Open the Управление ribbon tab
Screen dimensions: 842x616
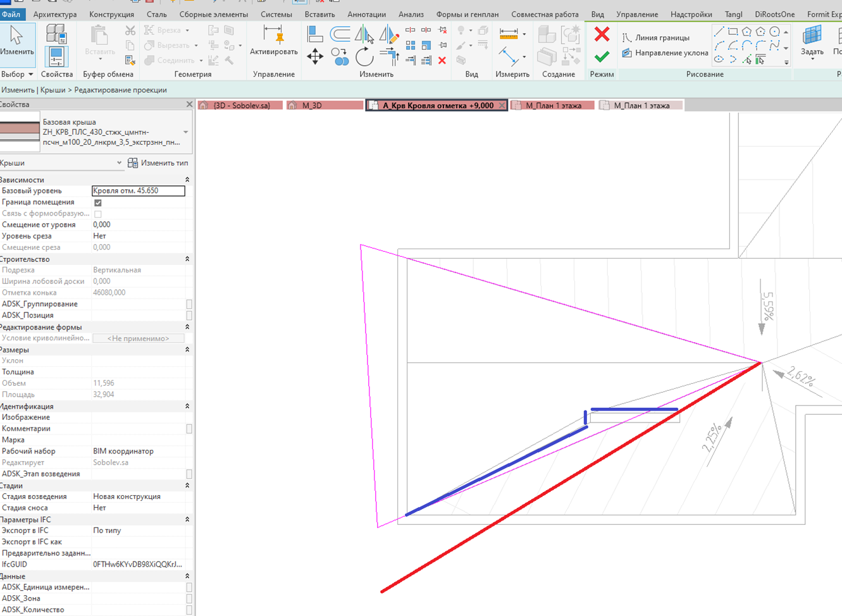click(637, 14)
